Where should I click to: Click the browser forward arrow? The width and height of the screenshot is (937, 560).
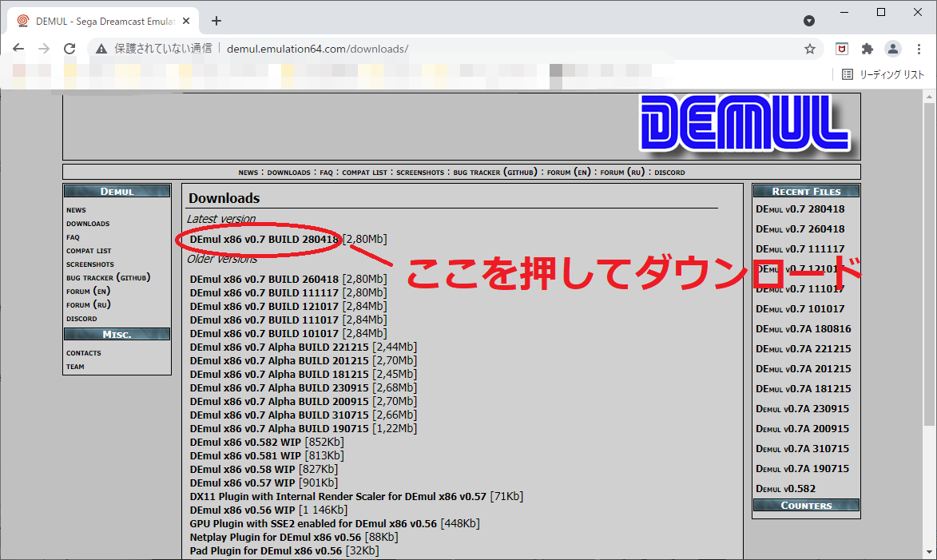(44, 49)
